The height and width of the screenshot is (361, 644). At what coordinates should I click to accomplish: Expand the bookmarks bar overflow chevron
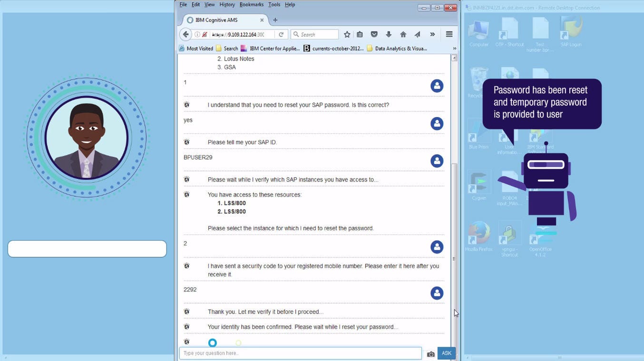click(454, 48)
